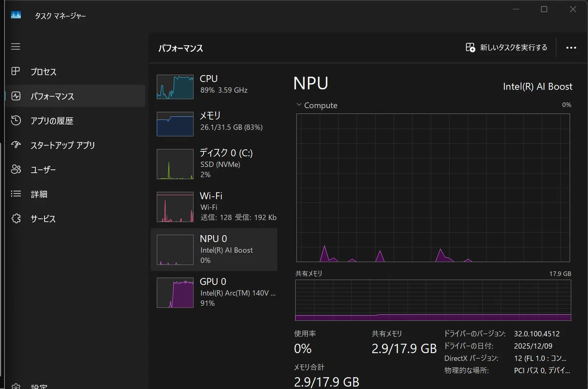Viewport: 588px width, 389px height.
Task: Toggle the hamburger navigation menu
Action: click(16, 47)
